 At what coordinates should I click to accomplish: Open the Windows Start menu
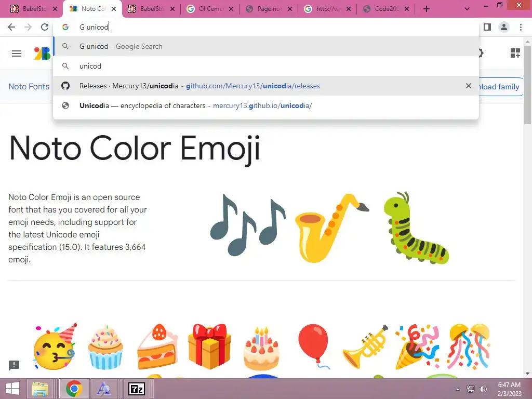coord(12,389)
